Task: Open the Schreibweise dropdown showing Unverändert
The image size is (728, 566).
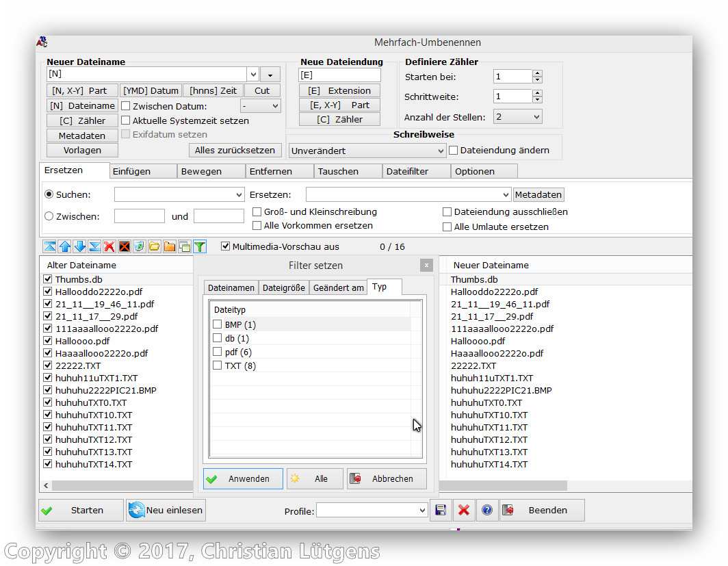Action: (x=367, y=151)
